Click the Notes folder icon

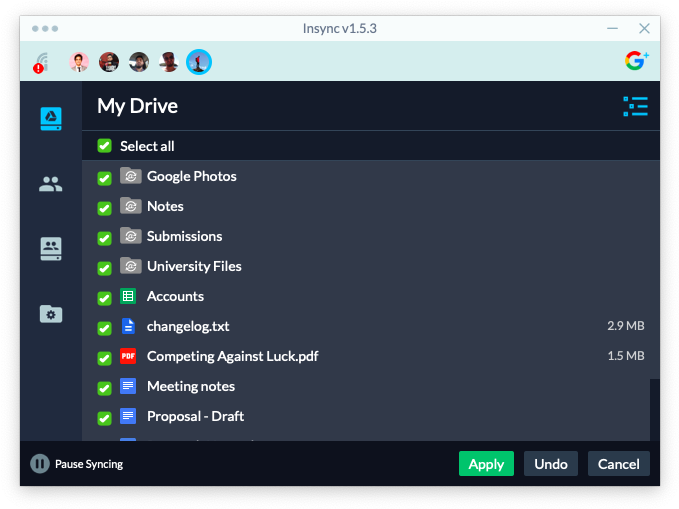tap(130, 206)
